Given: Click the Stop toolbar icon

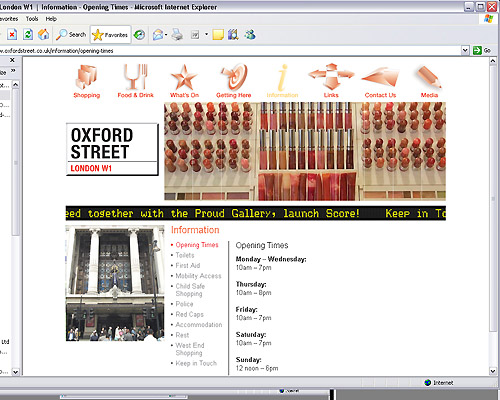Looking at the screenshot, I should tap(12, 34).
